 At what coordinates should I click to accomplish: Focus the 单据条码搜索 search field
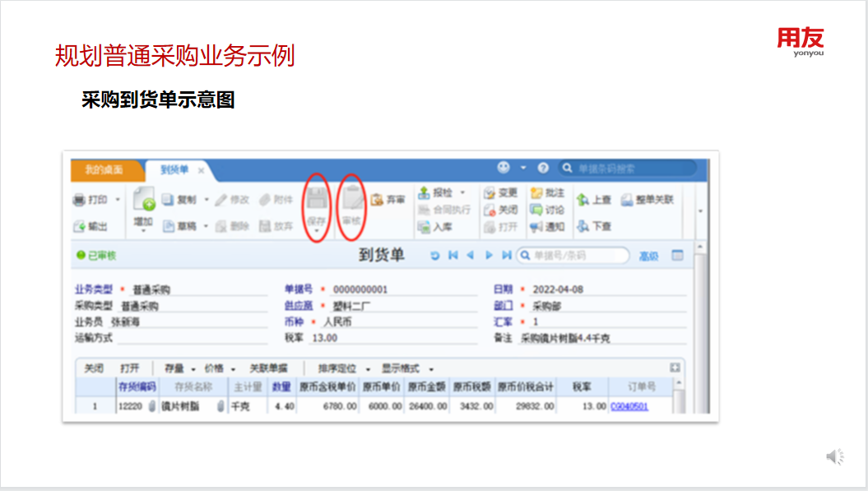coord(629,169)
